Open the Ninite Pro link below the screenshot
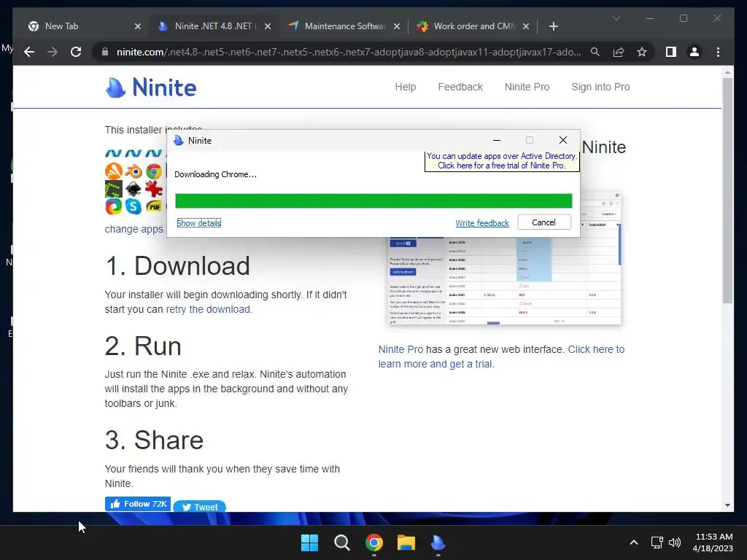Image resolution: width=747 pixels, height=560 pixels. [400, 349]
